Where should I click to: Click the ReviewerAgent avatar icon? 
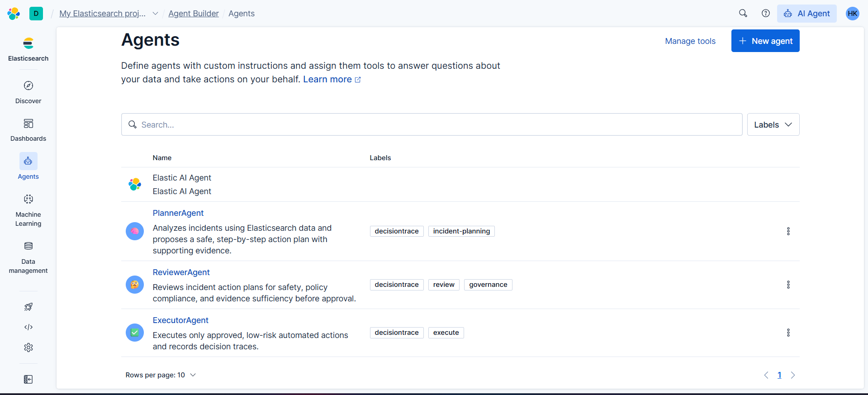click(x=135, y=285)
